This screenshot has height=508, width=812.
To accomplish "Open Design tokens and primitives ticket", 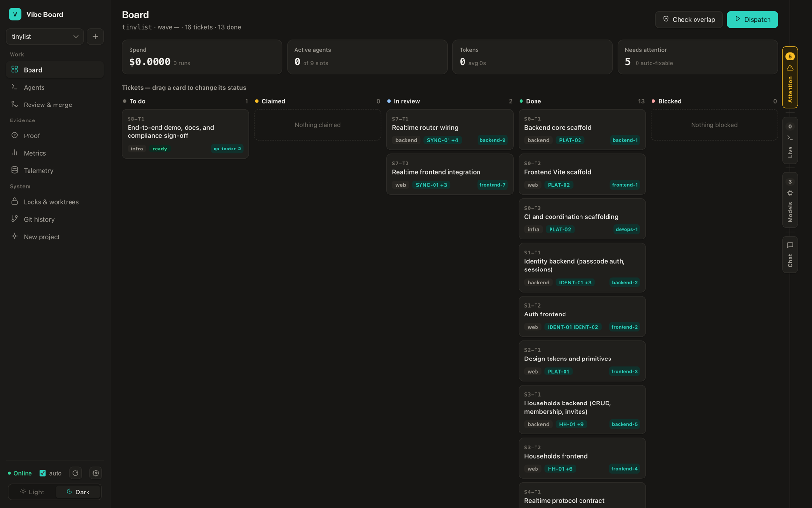I will pyautogui.click(x=582, y=361).
